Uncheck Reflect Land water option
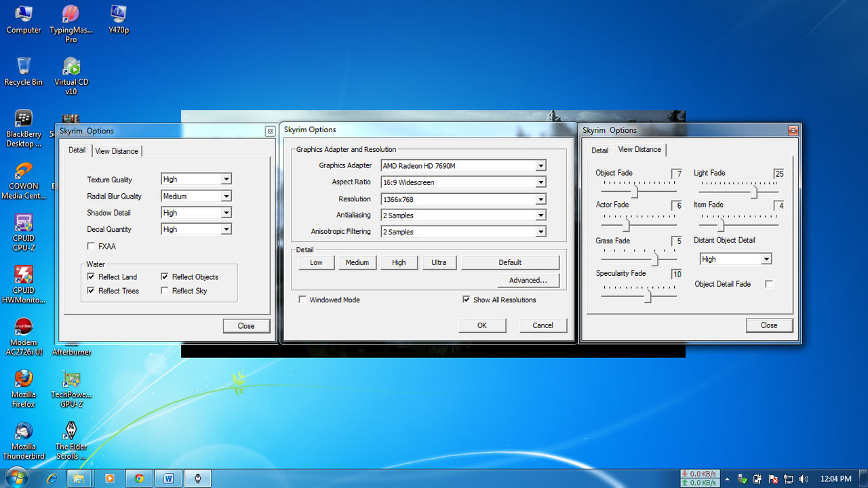This screenshot has height=488, width=868. point(92,277)
